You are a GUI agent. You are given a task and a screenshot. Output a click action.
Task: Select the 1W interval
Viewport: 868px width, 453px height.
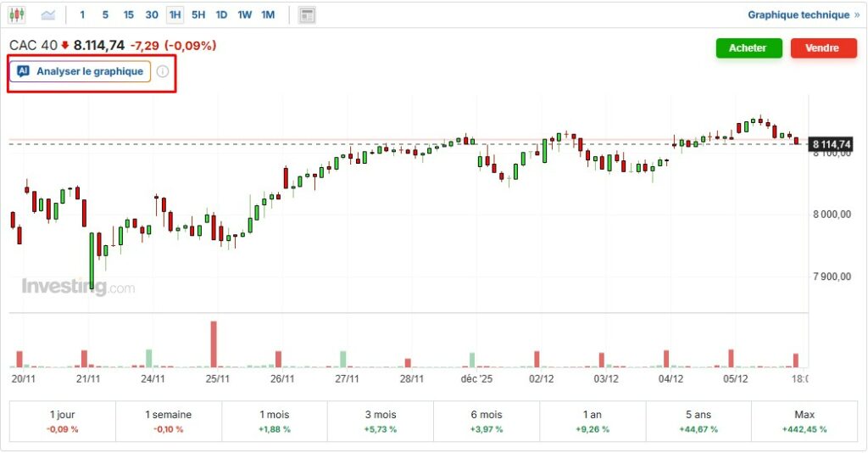(244, 14)
